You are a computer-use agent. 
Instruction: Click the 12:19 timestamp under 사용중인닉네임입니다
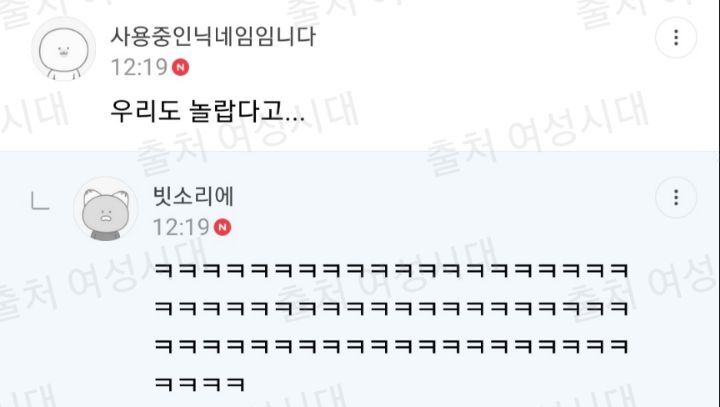[139, 68]
